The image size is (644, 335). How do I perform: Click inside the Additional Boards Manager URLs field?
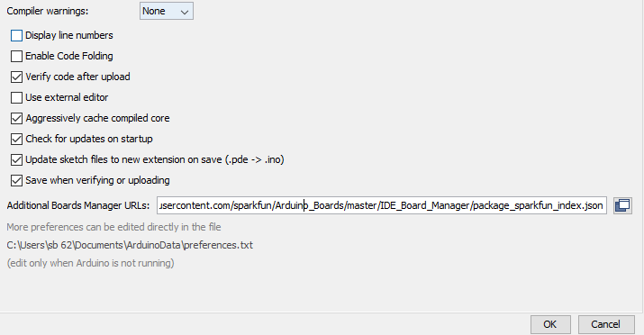pyautogui.click(x=382, y=205)
